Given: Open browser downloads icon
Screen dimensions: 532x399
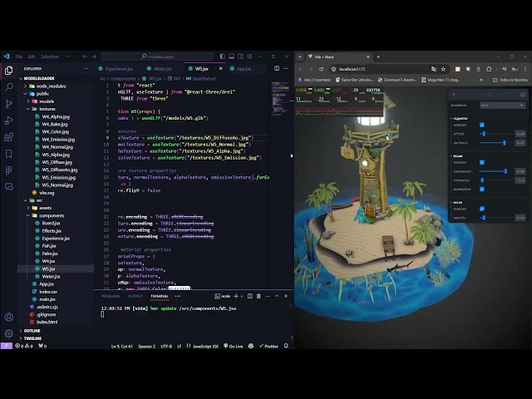Looking at the screenshot, I should click(x=479, y=69).
